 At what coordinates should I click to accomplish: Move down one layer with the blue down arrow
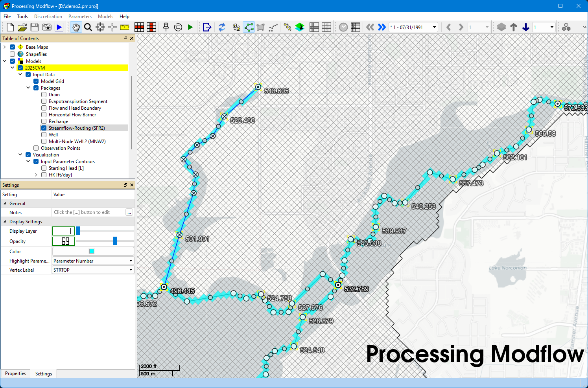(x=526, y=27)
